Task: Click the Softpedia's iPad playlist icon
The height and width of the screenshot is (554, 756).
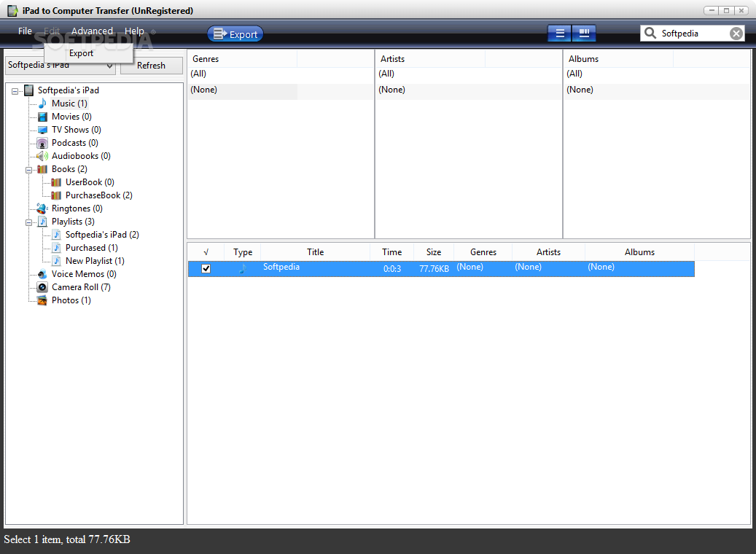Action: (56, 235)
